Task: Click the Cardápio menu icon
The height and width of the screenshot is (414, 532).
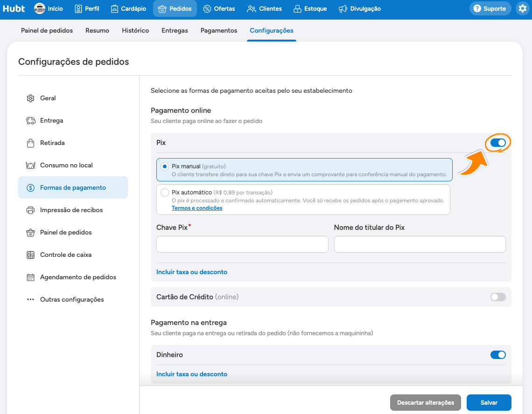Action: 115,9
